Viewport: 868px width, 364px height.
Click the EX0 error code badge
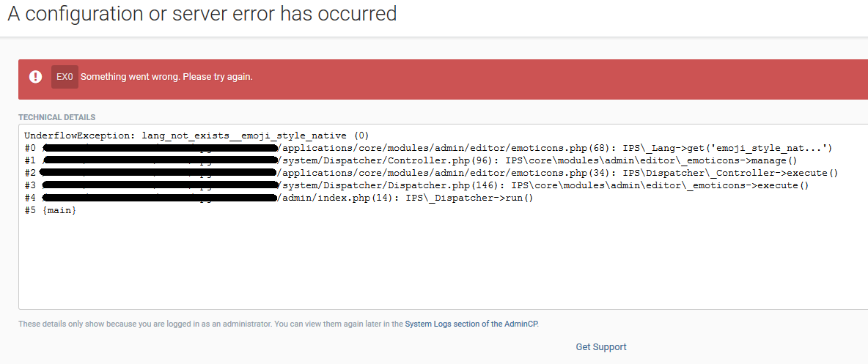[65, 77]
